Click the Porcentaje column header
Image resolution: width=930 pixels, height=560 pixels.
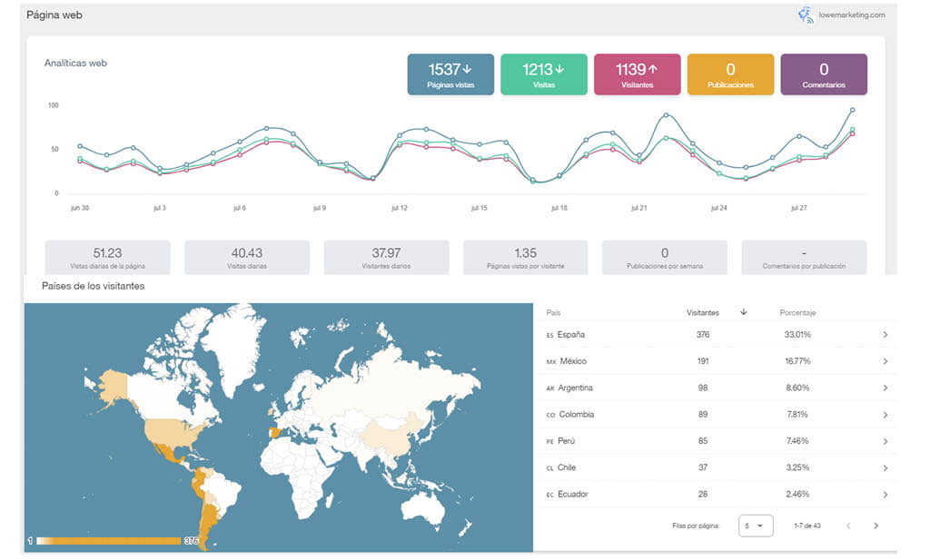click(797, 313)
